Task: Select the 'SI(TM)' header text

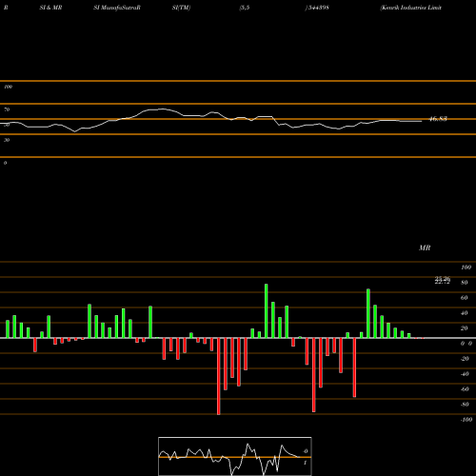Action: [181, 8]
